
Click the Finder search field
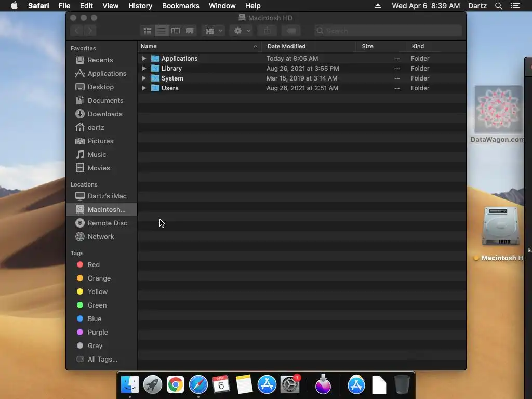tap(388, 31)
